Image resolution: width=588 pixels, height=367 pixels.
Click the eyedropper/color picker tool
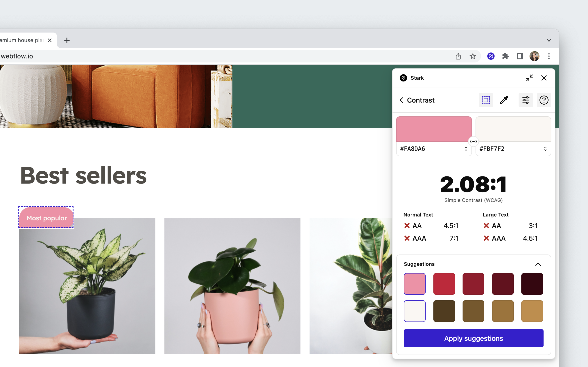coord(504,100)
